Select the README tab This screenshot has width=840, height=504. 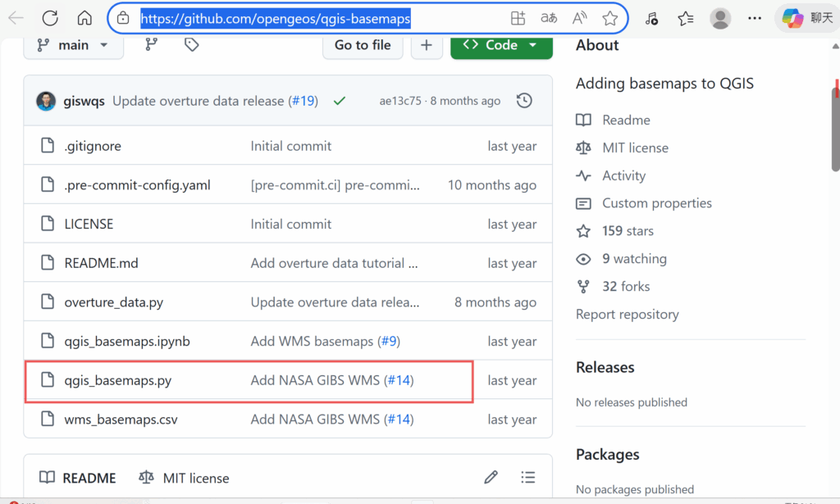[79, 478]
